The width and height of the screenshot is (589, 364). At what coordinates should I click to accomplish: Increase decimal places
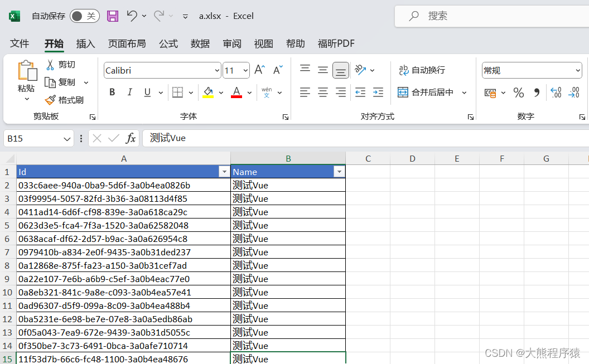tap(556, 93)
